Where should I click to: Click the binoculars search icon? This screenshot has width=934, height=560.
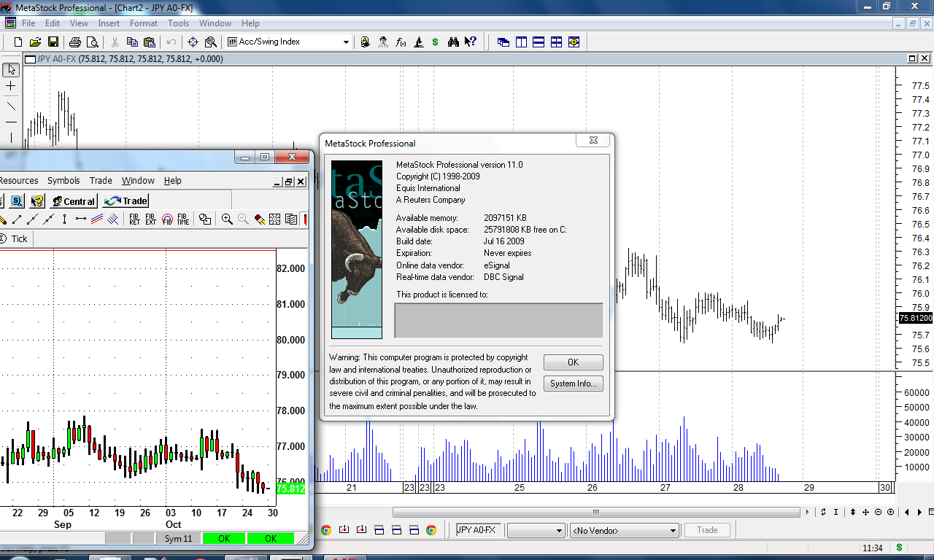(453, 42)
